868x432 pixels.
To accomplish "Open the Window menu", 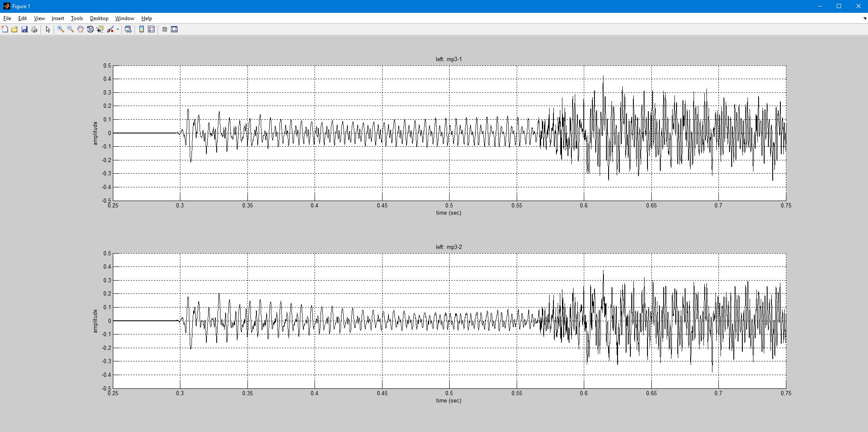I will tap(125, 18).
